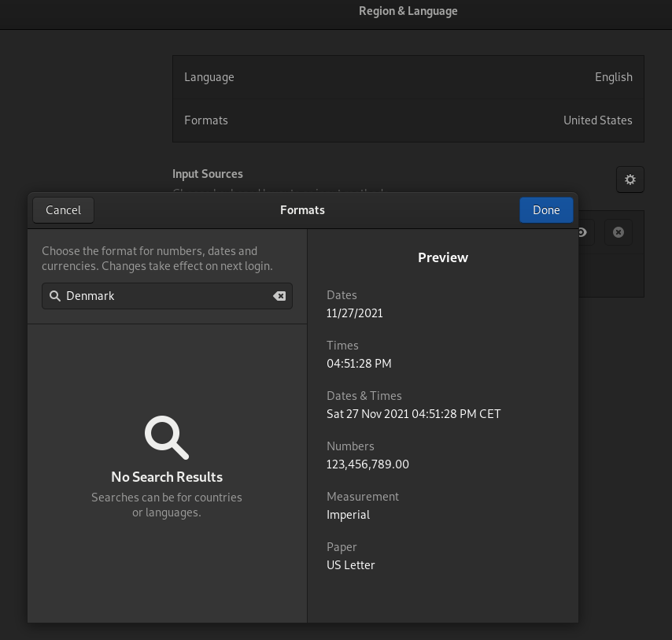Click the Paper label in preview
Screen dimensions: 672x640
(x=342, y=547)
